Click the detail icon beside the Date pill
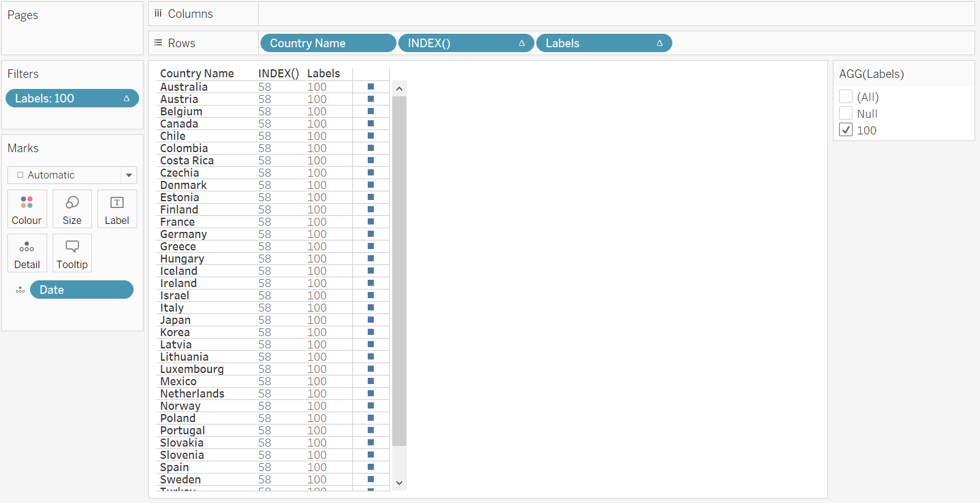 coord(20,290)
